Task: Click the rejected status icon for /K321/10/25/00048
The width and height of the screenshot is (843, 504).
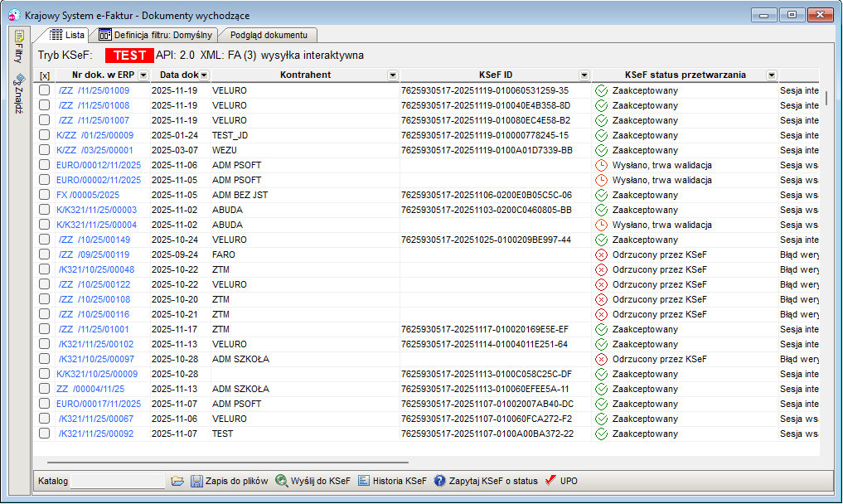Action: coord(602,270)
